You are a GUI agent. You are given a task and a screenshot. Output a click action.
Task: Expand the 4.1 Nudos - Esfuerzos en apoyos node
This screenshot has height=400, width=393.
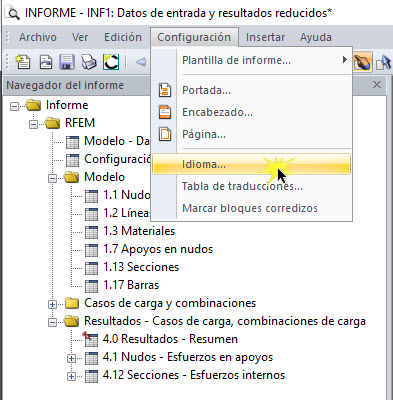coord(71,358)
